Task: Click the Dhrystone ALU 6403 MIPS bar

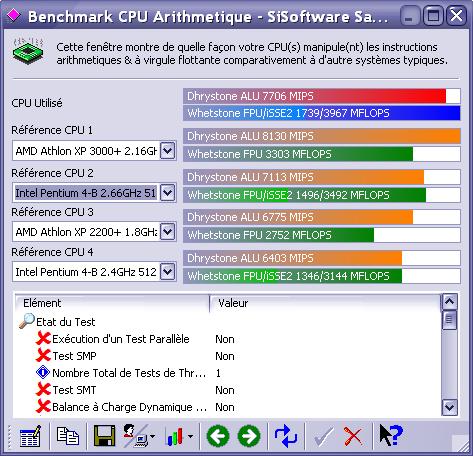Action: click(x=322, y=258)
